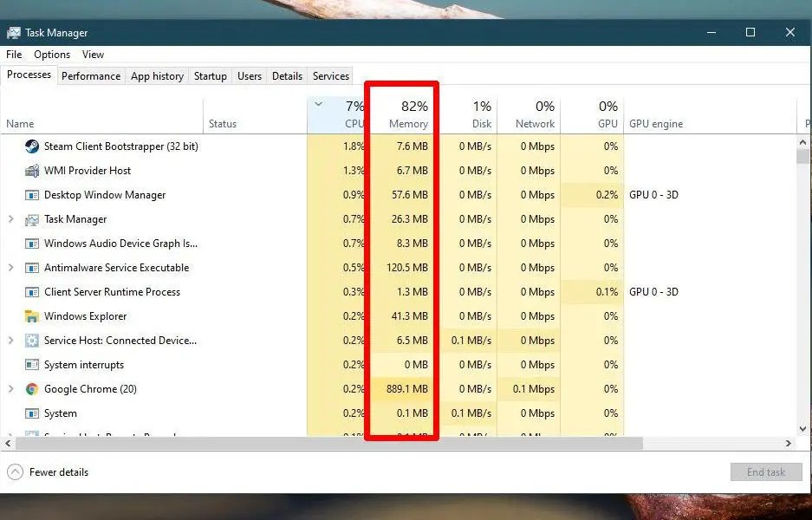The image size is (812, 520).
Task: Click the End task button
Action: coord(766,471)
